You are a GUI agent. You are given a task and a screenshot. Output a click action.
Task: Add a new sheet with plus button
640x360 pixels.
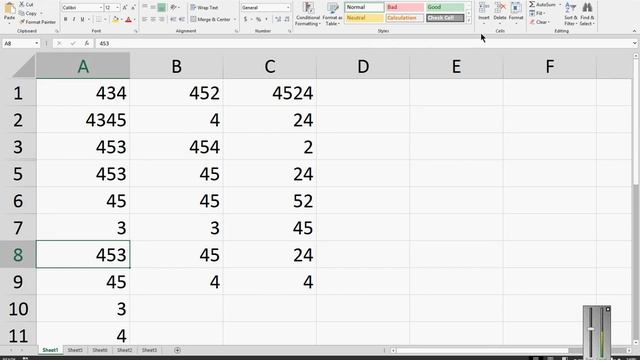click(177, 350)
